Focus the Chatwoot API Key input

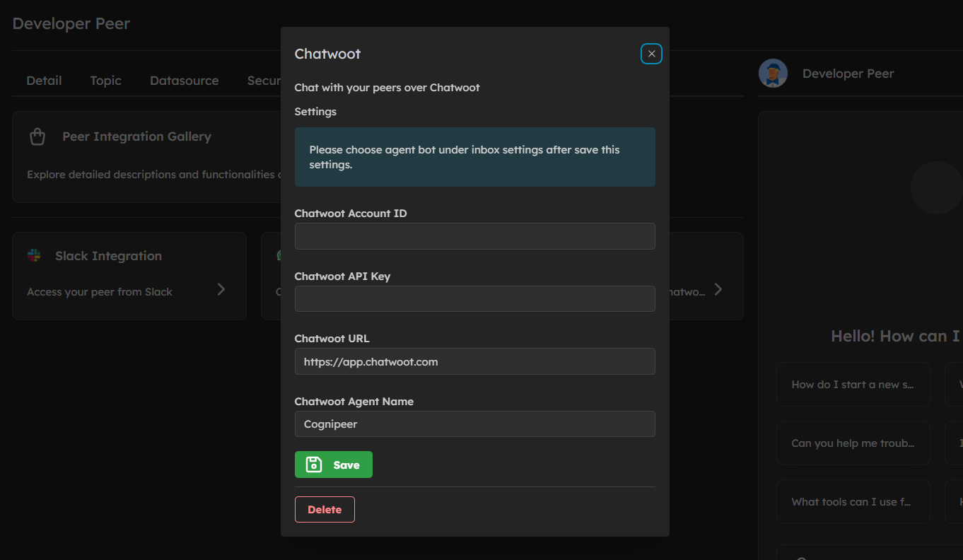point(474,298)
